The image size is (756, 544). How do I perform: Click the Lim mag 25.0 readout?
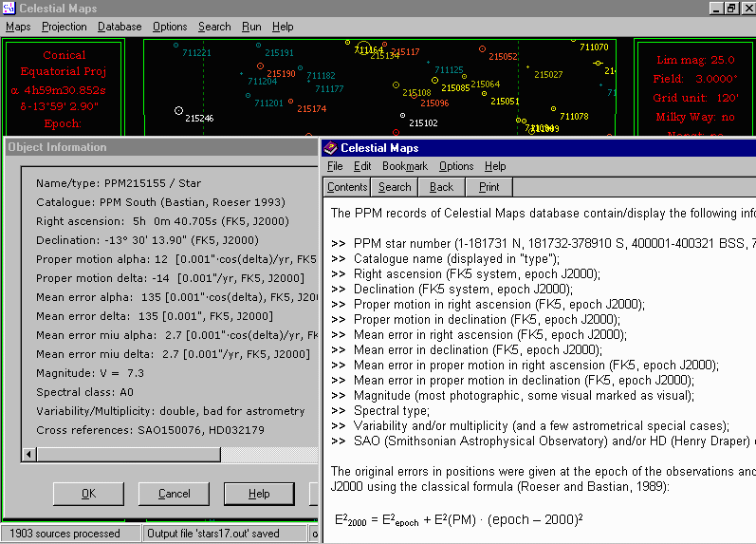(x=695, y=61)
